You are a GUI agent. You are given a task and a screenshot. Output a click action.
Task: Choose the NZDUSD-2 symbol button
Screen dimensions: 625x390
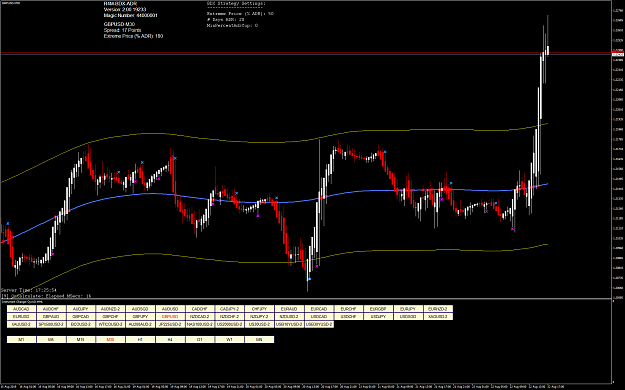point(289,317)
